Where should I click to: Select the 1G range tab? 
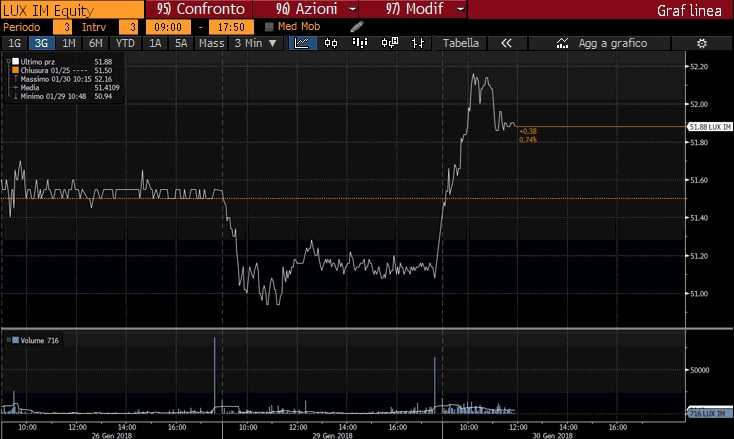click(15, 43)
